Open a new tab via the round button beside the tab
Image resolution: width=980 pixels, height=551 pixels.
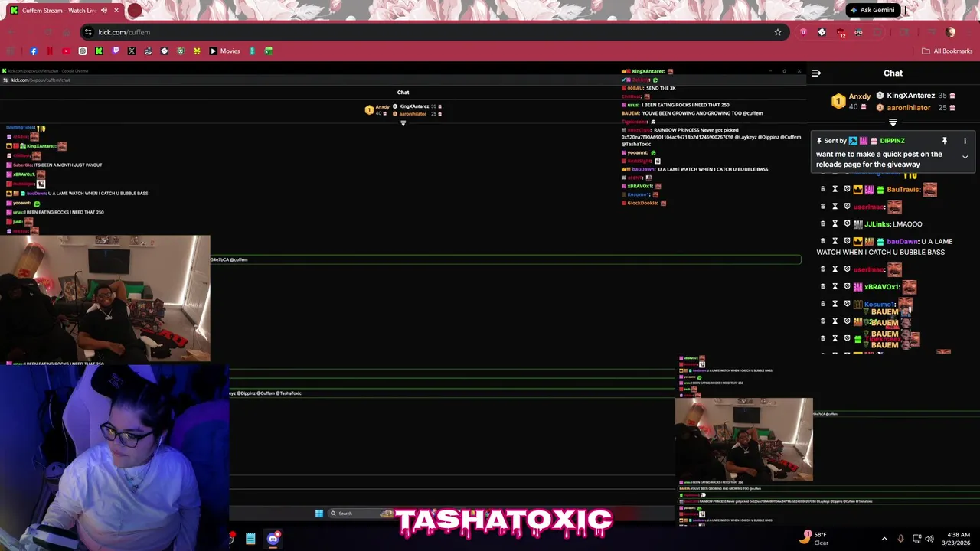click(135, 11)
